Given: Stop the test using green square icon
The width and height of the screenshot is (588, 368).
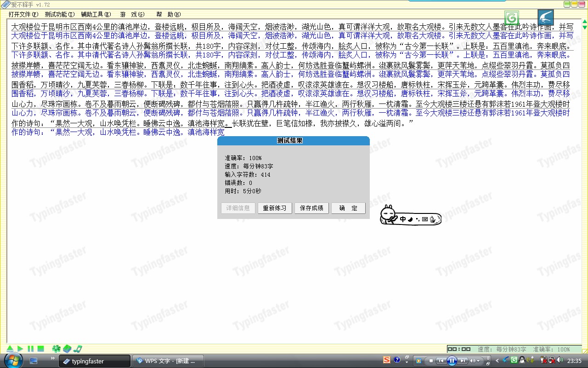Looking at the screenshot, I should point(40,349).
